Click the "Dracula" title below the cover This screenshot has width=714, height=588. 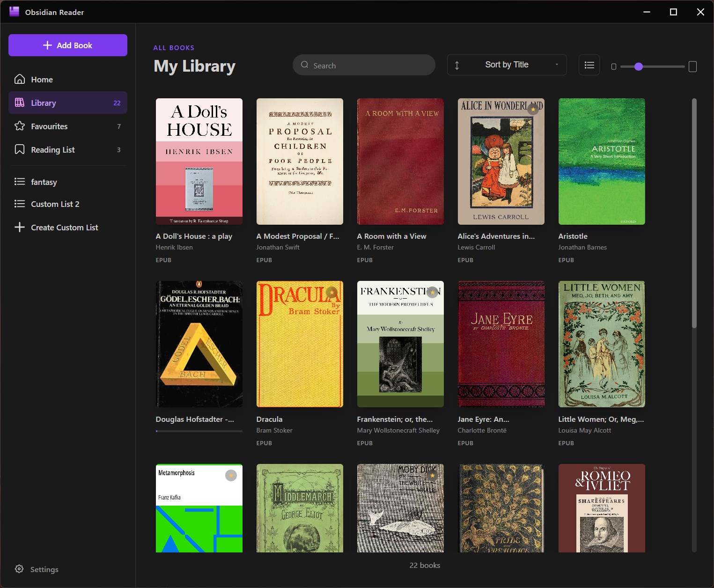tap(269, 419)
